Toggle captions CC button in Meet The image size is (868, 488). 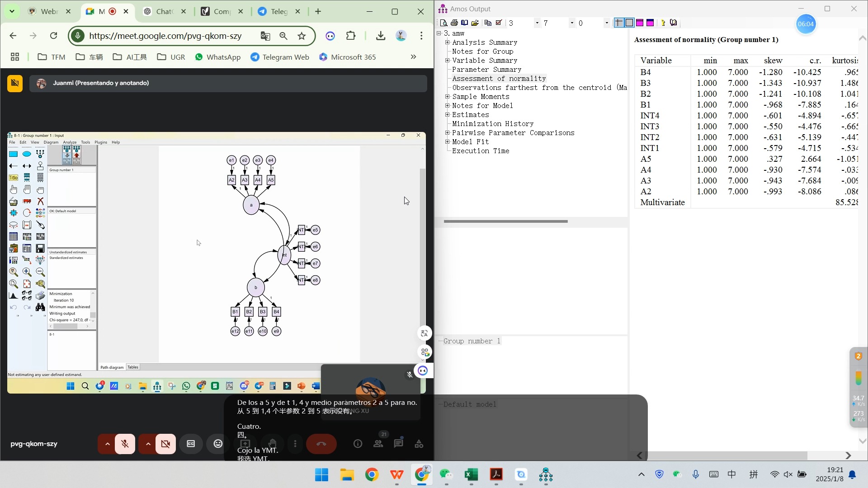tap(191, 444)
